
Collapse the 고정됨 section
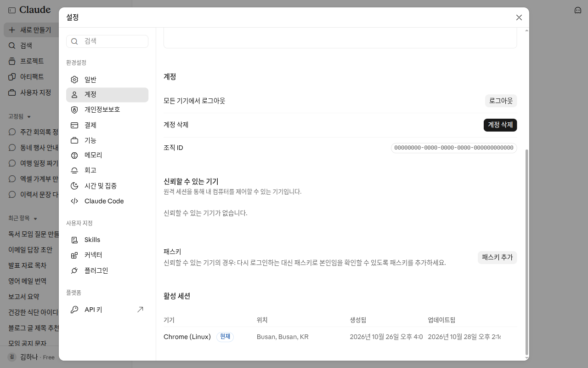[29, 117]
